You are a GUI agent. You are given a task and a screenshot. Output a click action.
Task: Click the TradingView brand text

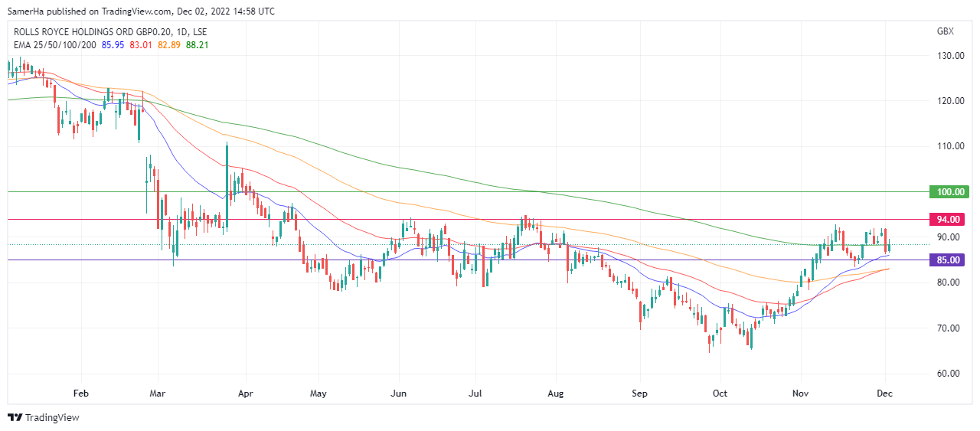52,417
